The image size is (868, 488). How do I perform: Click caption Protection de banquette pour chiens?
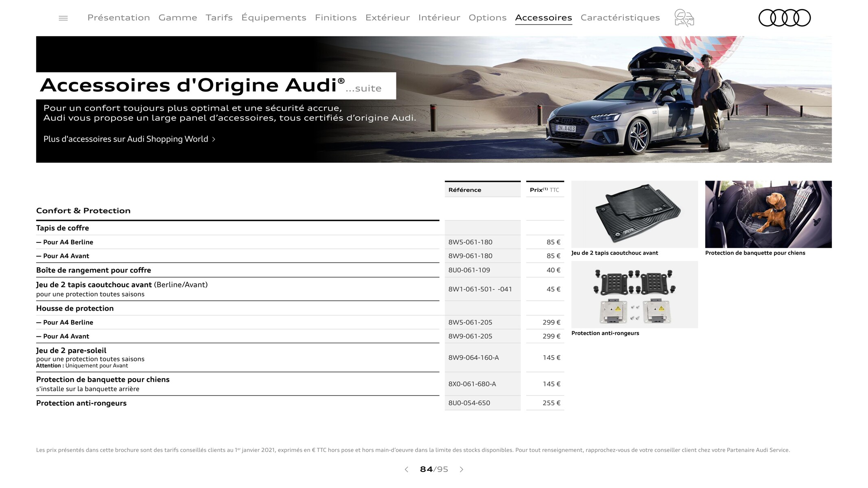[x=755, y=253]
